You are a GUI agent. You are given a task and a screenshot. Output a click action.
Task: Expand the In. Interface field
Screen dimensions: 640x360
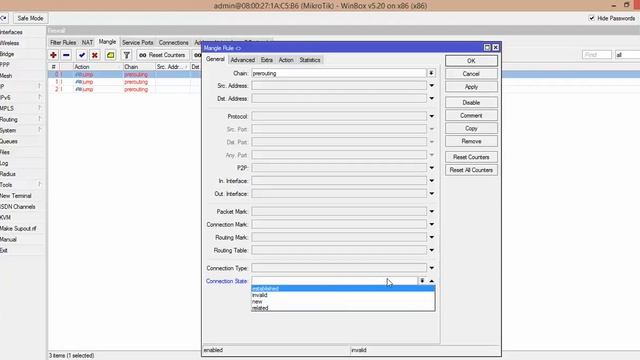point(431,181)
